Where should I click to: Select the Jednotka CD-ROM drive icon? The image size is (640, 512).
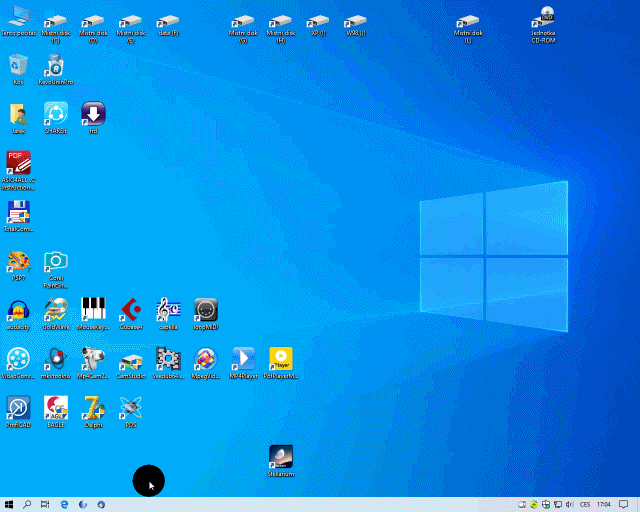coord(543,24)
